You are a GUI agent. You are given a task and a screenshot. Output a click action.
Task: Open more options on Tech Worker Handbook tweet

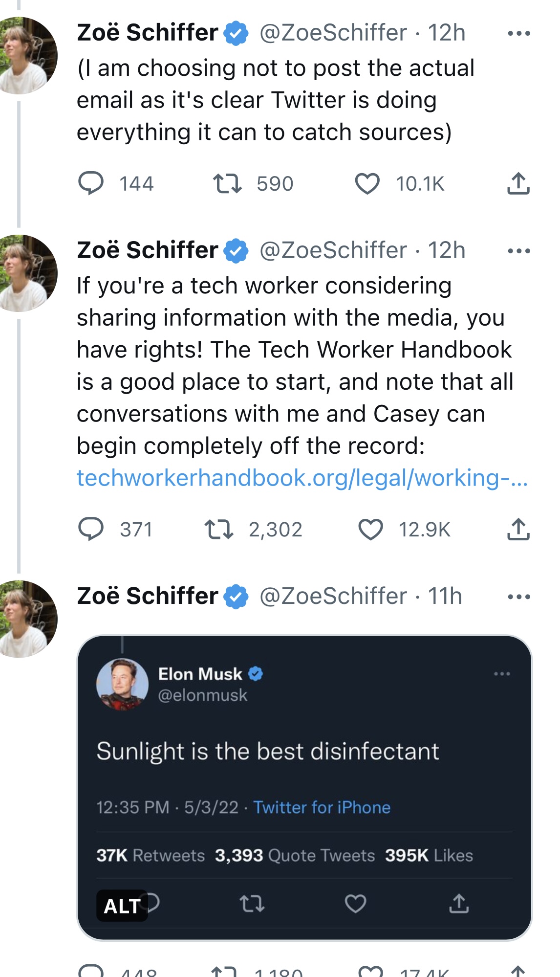(x=519, y=251)
